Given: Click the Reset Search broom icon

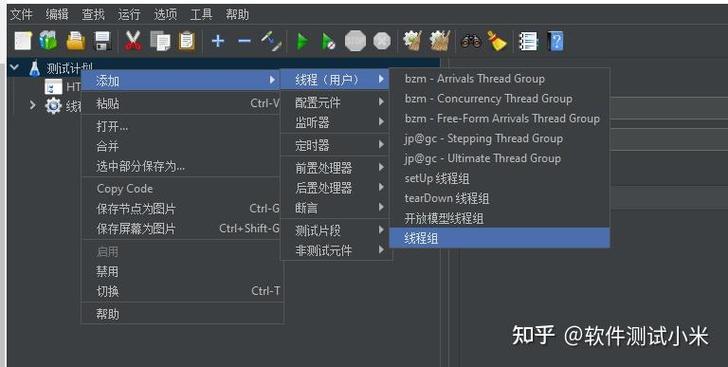Looking at the screenshot, I should pyautogui.click(x=497, y=41).
